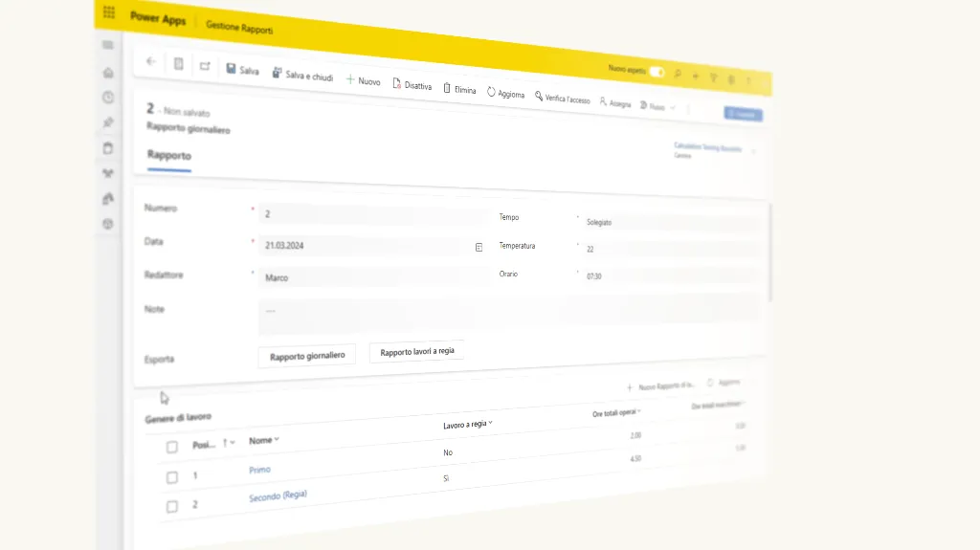Click the Rapporto giornaliero export button

coord(307,356)
